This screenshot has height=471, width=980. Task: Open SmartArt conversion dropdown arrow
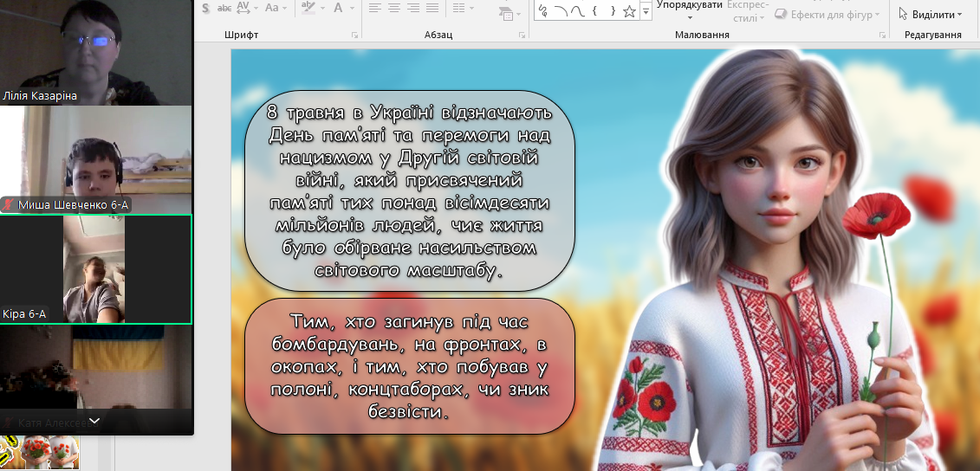click(518, 14)
